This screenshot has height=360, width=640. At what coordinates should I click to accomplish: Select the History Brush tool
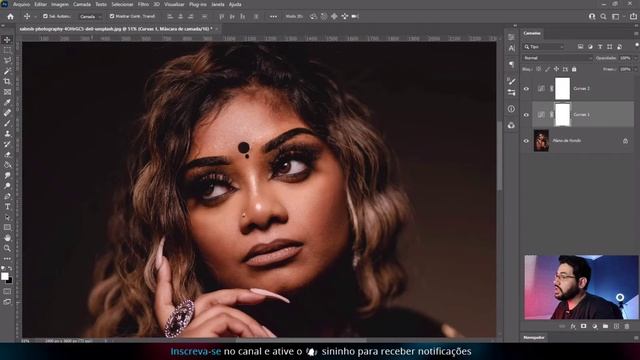[x=7, y=144]
